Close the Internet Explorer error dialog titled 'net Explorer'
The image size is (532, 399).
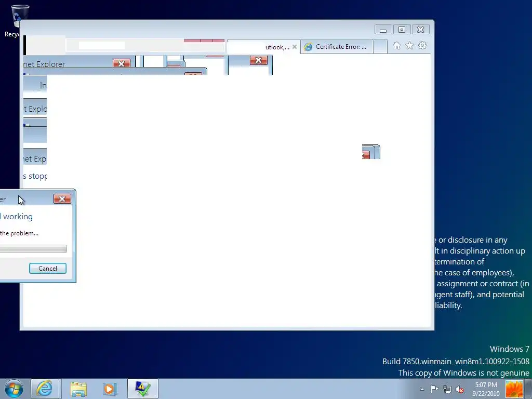[x=121, y=63]
